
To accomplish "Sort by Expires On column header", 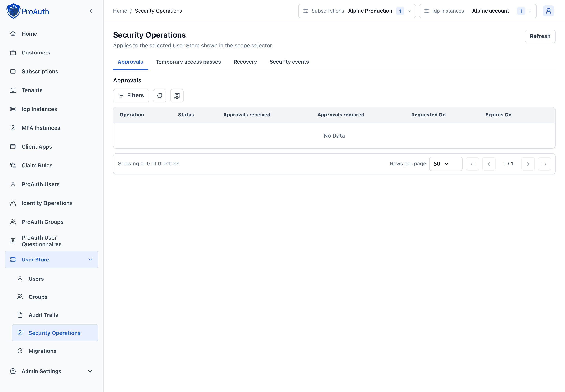I will 498,115.
